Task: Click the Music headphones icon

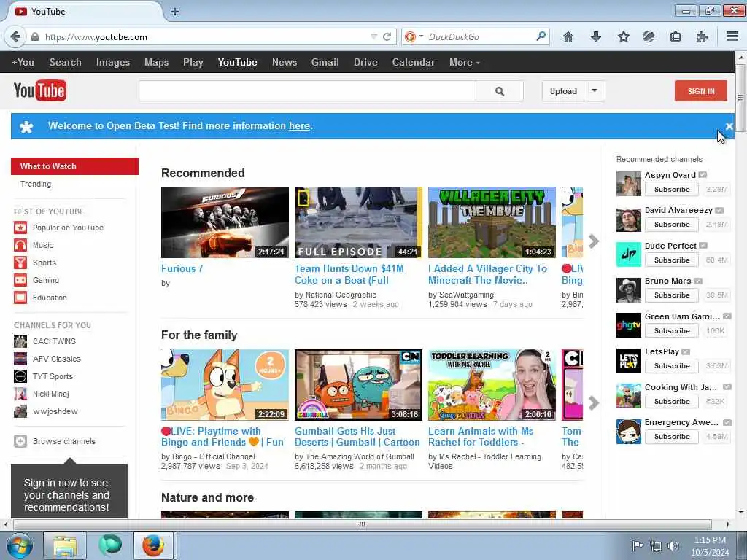Action: [x=20, y=245]
